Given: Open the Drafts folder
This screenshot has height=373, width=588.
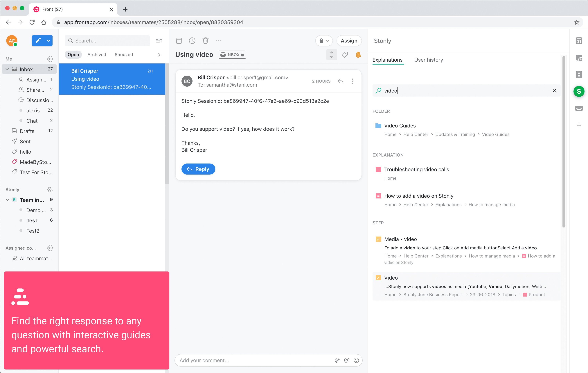Looking at the screenshot, I should pyautogui.click(x=32, y=131).
